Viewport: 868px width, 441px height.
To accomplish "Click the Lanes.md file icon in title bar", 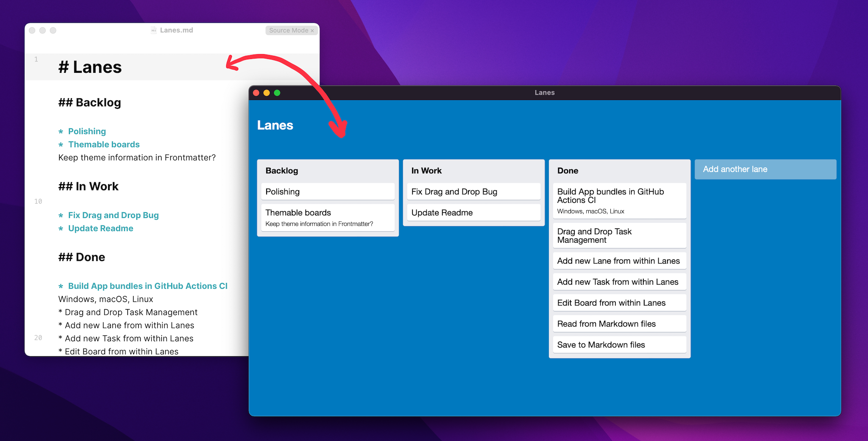I will point(154,30).
